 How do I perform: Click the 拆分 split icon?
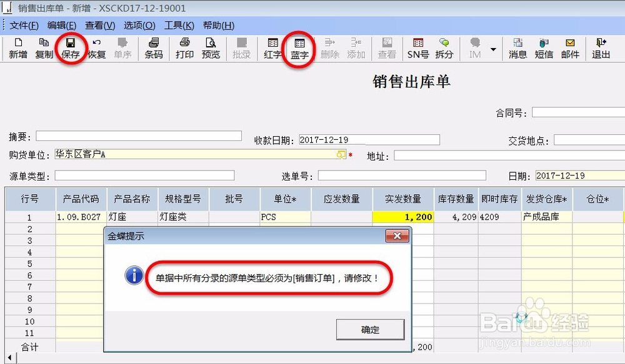(444, 49)
